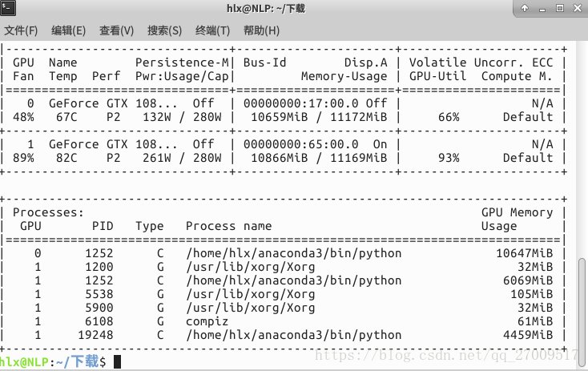Click the Persistence-M header text
The image size is (588, 371).
point(182,63)
